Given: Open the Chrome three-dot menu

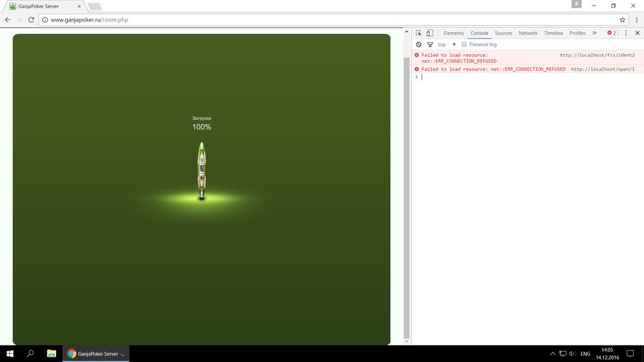Looking at the screenshot, I should coord(636,19).
